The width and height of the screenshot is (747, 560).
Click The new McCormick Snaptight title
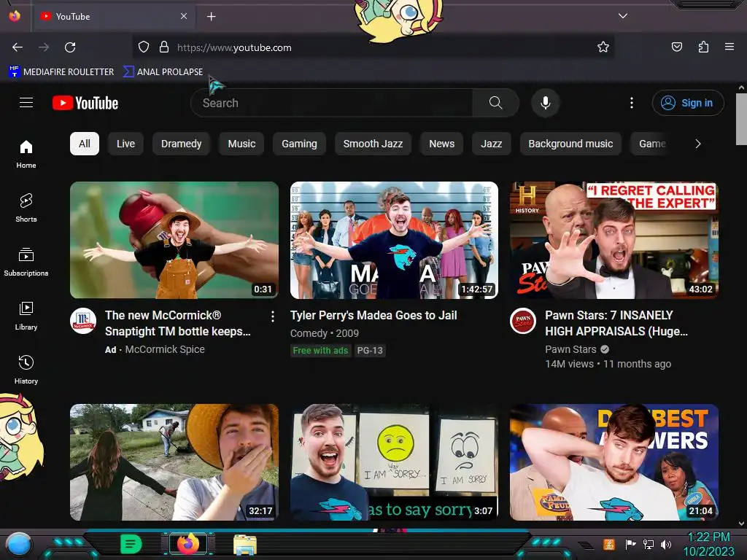[x=178, y=323]
